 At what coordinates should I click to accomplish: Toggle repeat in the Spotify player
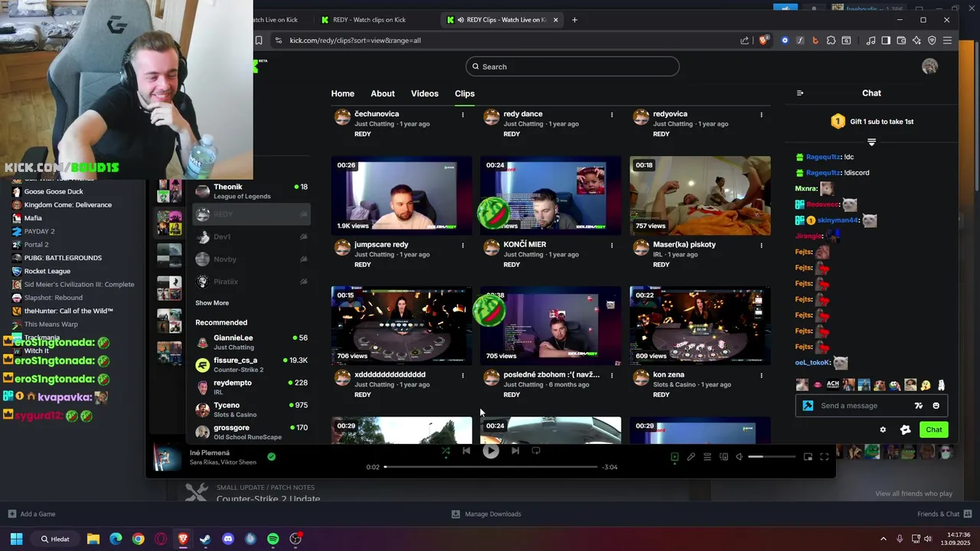click(x=536, y=451)
